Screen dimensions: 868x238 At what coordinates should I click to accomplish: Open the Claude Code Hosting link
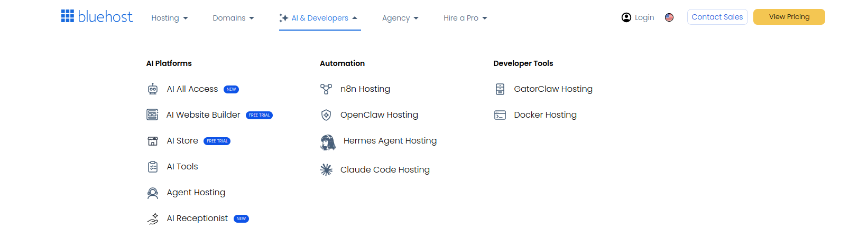pos(385,170)
